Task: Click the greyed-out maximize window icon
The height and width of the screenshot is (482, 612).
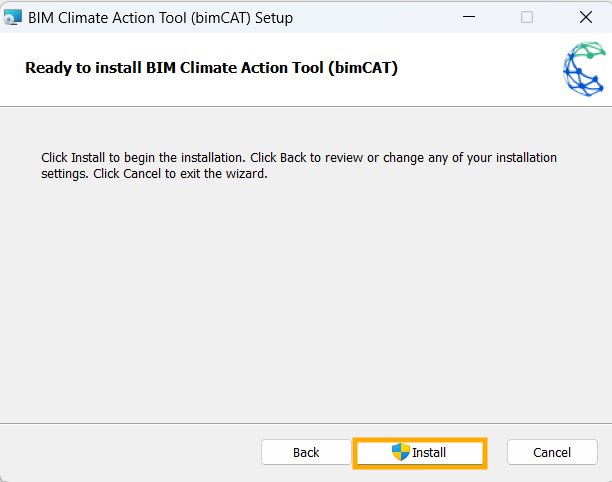Action: pos(527,17)
